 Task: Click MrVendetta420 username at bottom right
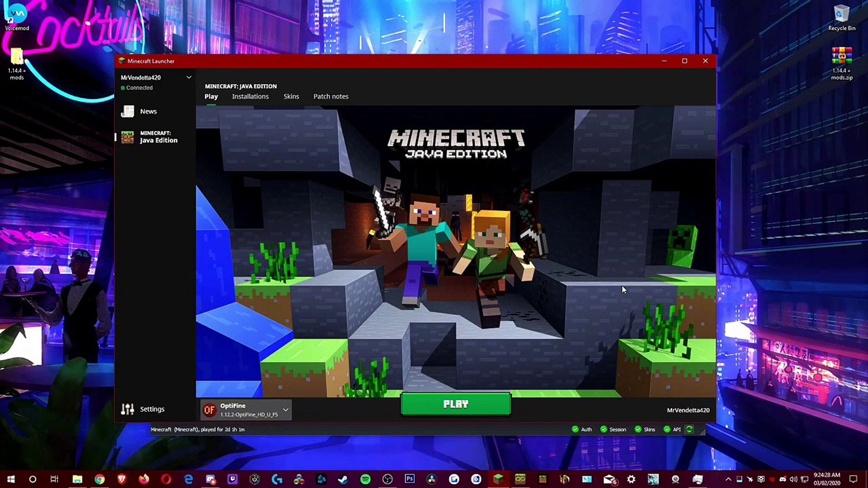[x=688, y=410]
